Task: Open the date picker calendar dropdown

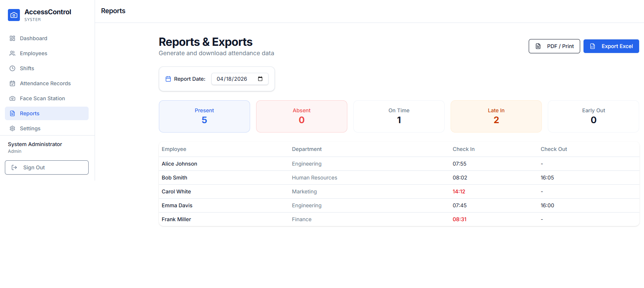Action: pyautogui.click(x=260, y=79)
